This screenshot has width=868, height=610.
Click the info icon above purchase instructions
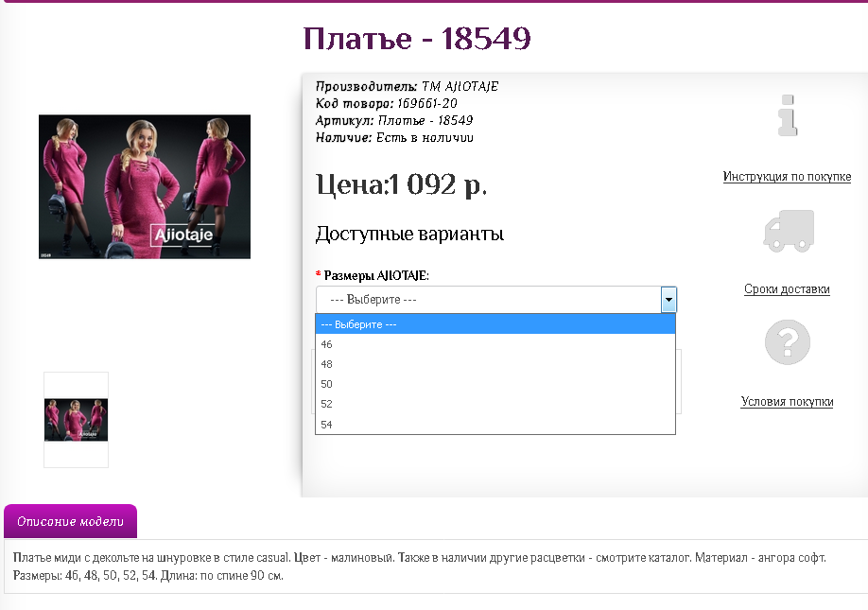788,115
